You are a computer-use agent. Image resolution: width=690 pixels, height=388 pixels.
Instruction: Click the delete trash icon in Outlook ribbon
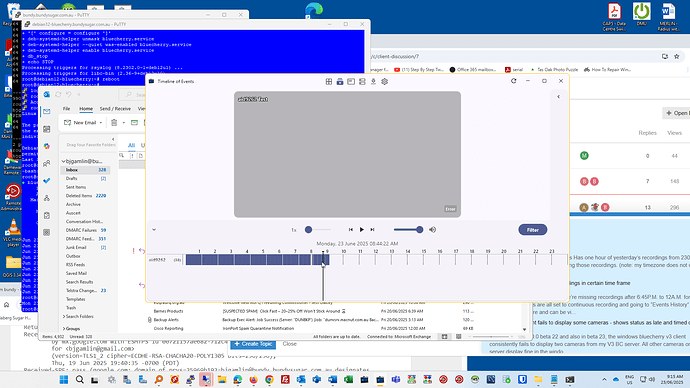click(114, 122)
